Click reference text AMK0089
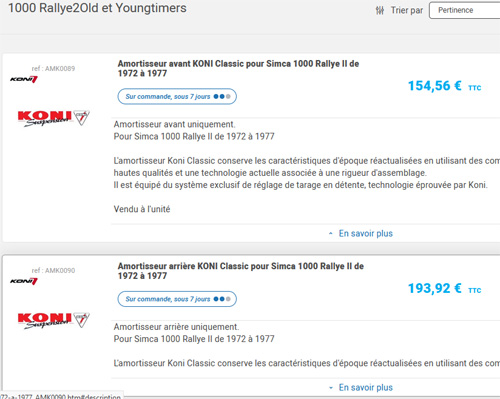 tap(53, 69)
